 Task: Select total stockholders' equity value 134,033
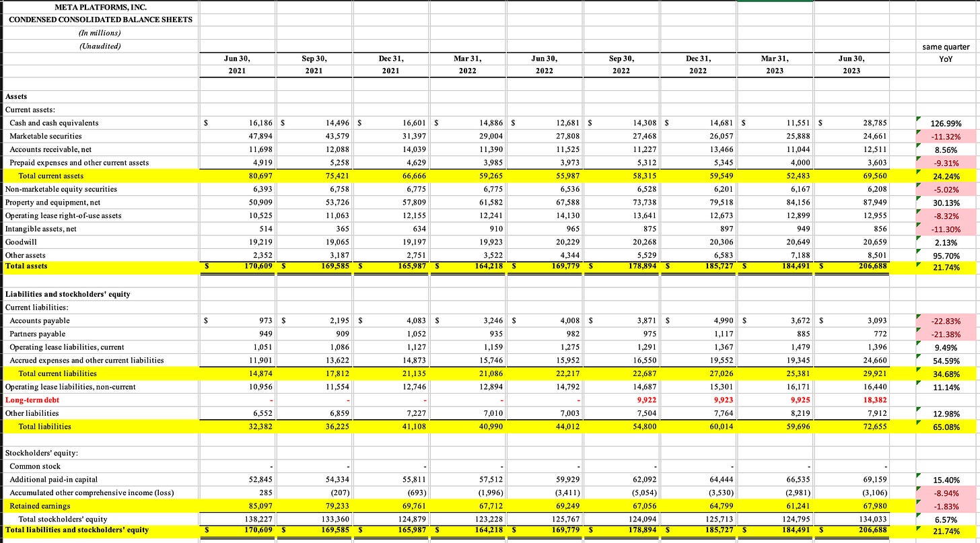pyautogui.click(x=874, y=519)
